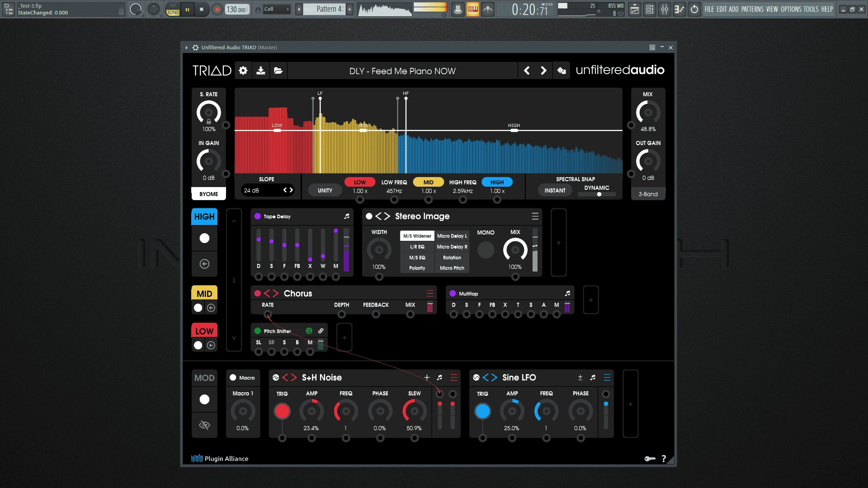
Task: Open the S+H Noise hamburger menu
Action: tap(454, 377)
